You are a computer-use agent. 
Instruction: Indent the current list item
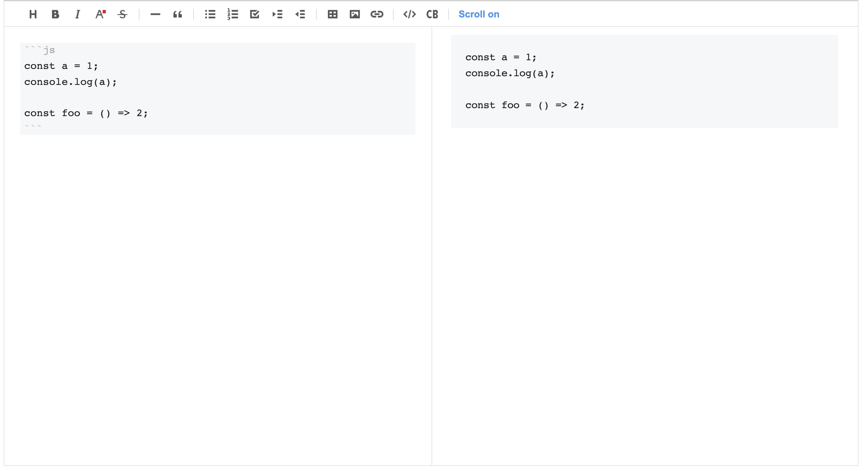coord(277,15)
